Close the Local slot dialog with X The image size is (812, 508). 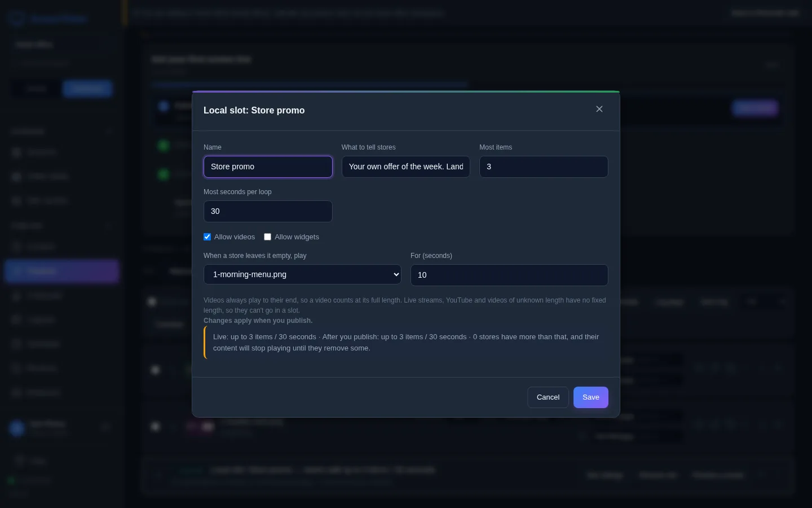599,109
